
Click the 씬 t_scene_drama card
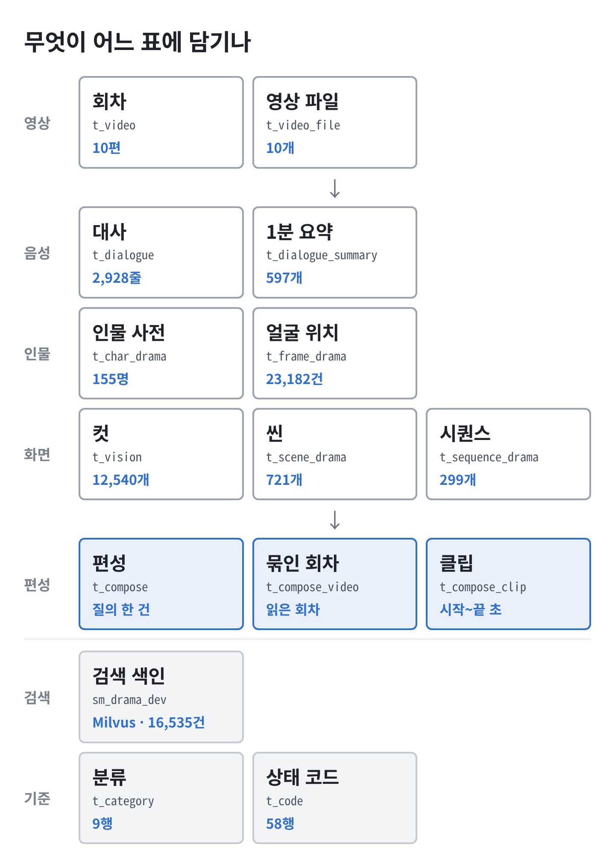click(x=335, y=454)
